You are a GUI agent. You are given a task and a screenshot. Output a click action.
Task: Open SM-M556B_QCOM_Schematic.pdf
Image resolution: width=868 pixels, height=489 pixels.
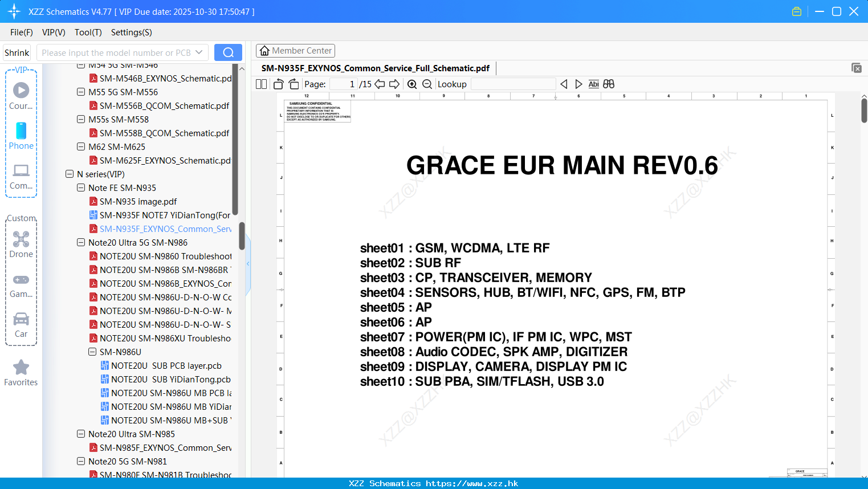click(160, 105)
